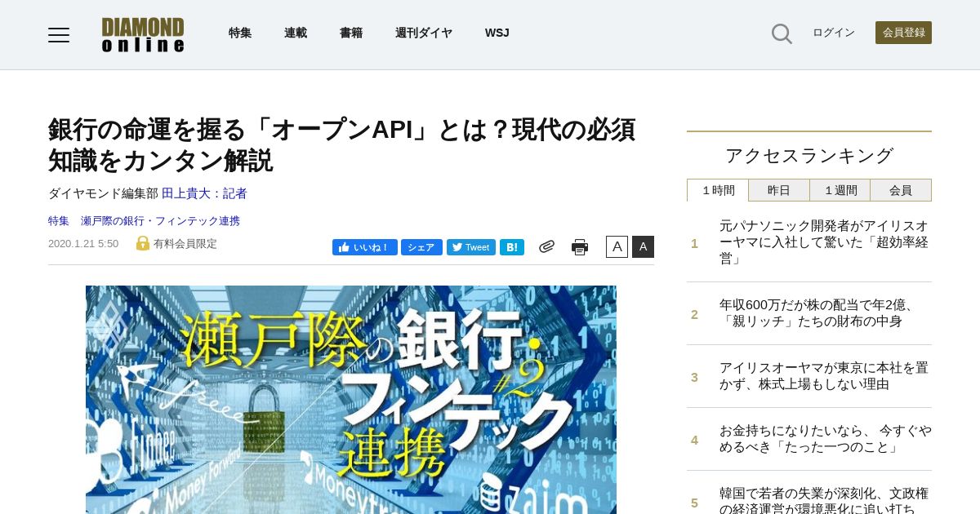
Task: Click the paperclip clip icon
Action: click(x=546, y=246)
